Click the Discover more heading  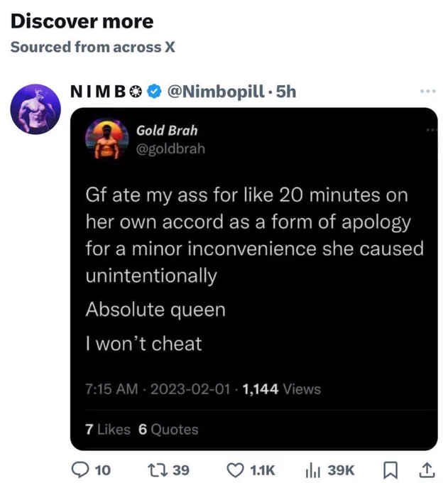[82, 21]
